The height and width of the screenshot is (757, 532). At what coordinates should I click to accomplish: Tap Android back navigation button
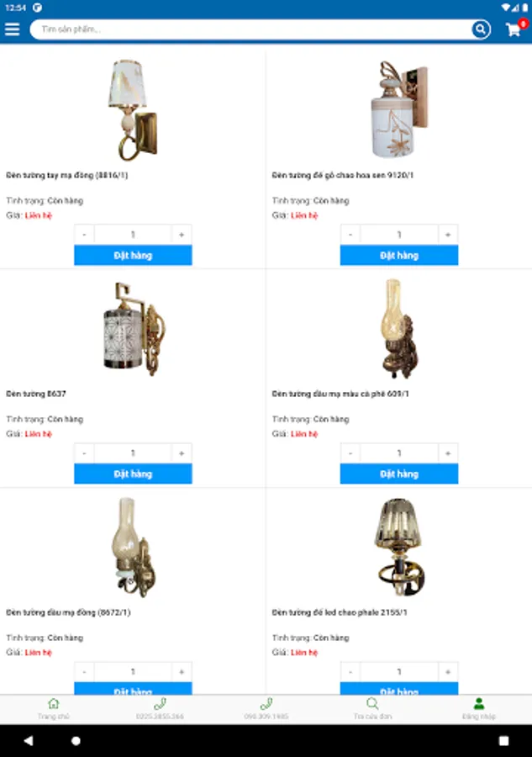point(29,740)
